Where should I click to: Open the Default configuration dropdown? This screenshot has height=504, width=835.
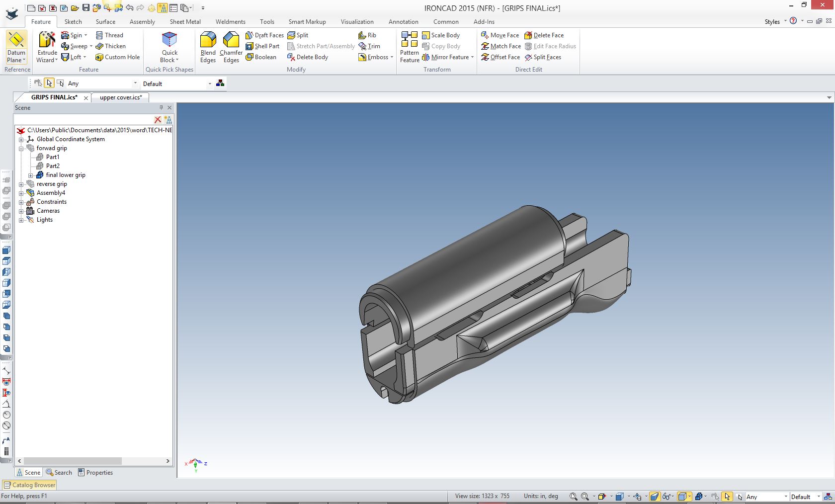(x=210, y=84)
